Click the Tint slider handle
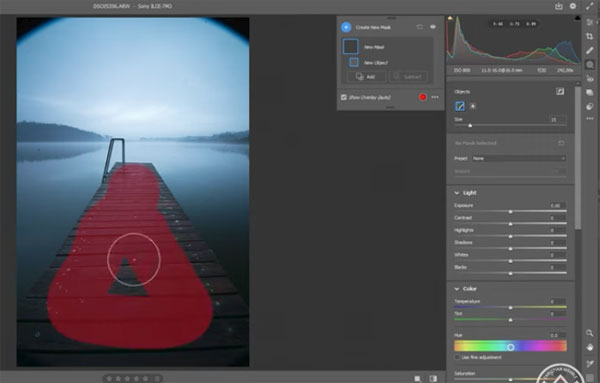 coord(510,320)
